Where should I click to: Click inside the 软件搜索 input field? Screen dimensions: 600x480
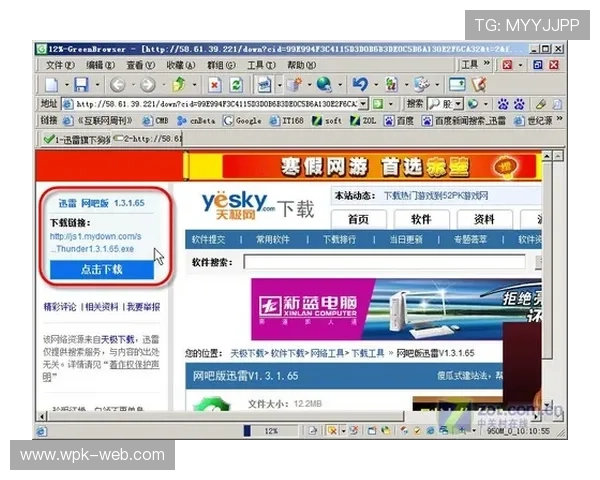[385, 262]
